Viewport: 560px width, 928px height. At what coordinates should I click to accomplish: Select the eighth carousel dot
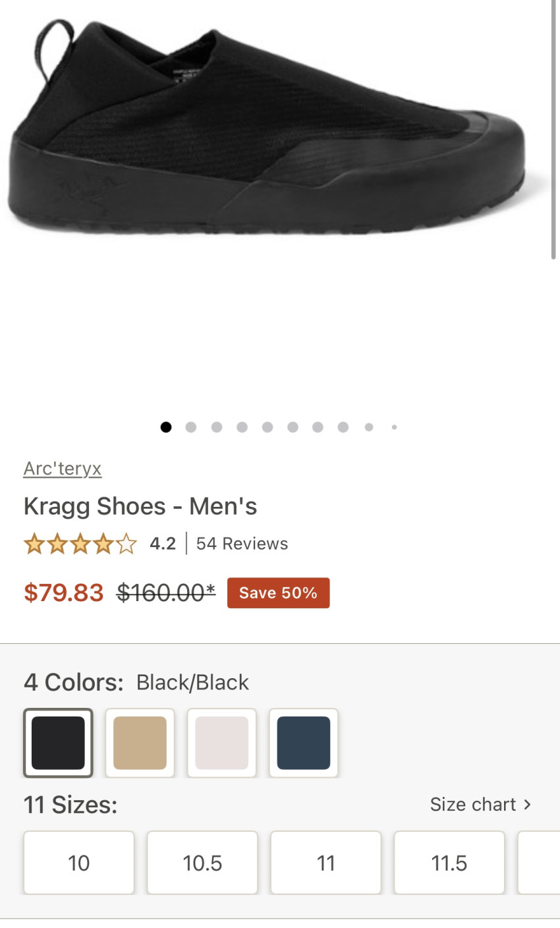coord(343,427)
